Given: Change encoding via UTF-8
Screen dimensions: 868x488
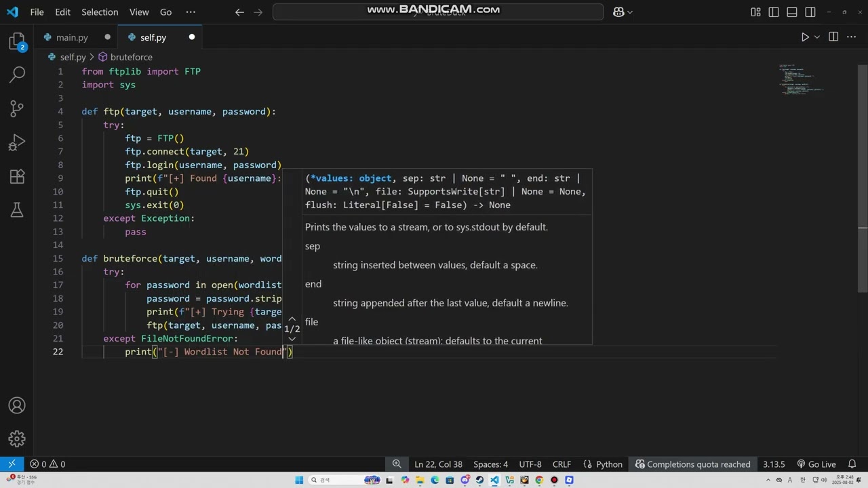Looking at the screenshot, I should [530, 464].
